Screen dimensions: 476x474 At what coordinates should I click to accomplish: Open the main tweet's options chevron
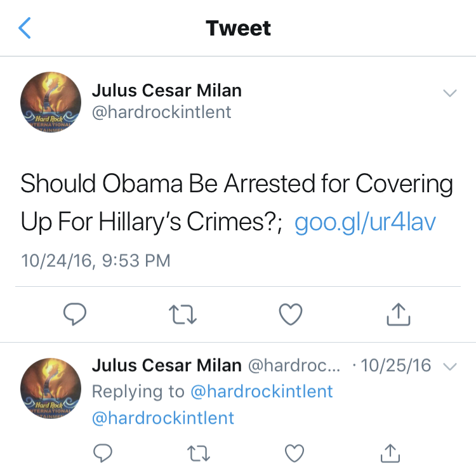pyautogui.click(x=450, y=93)
